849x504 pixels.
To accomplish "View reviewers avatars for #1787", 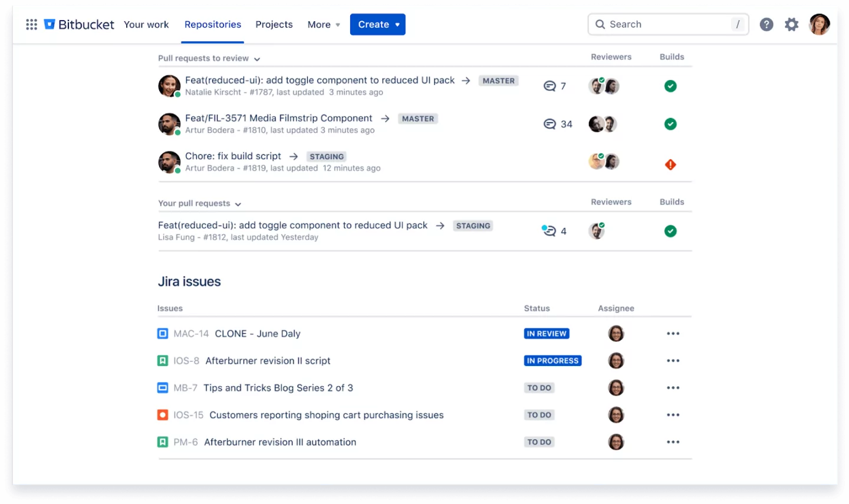I will [x=604, y=86].
